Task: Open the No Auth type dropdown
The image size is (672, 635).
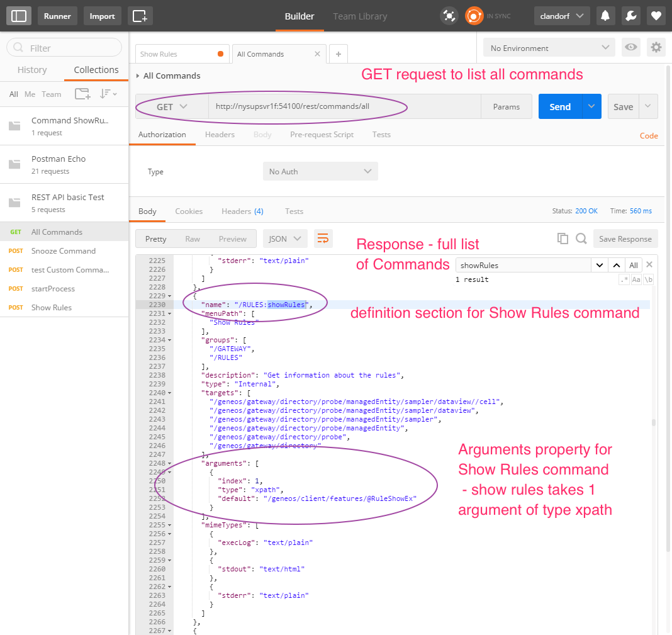Action: pos(320,171)
